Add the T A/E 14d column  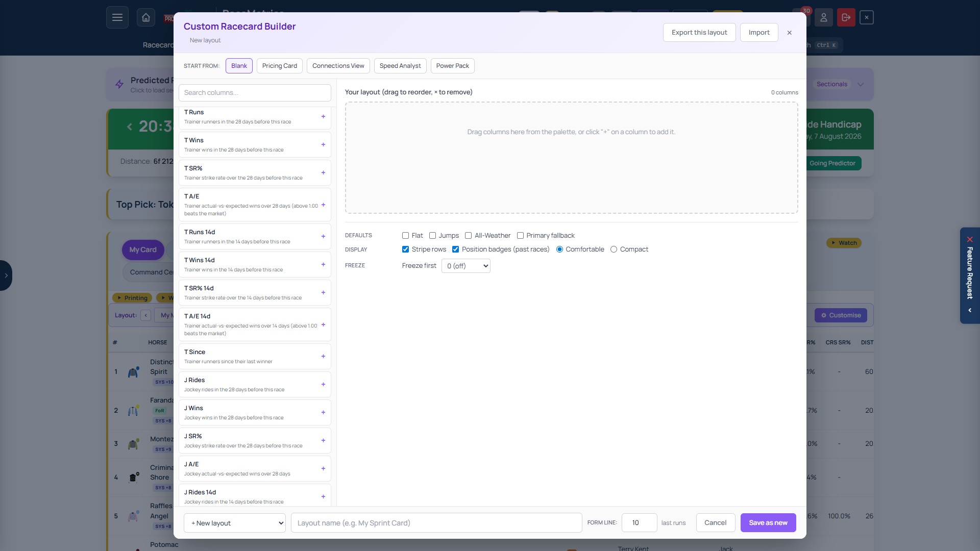pyautogui.click(x=323, y=325)
